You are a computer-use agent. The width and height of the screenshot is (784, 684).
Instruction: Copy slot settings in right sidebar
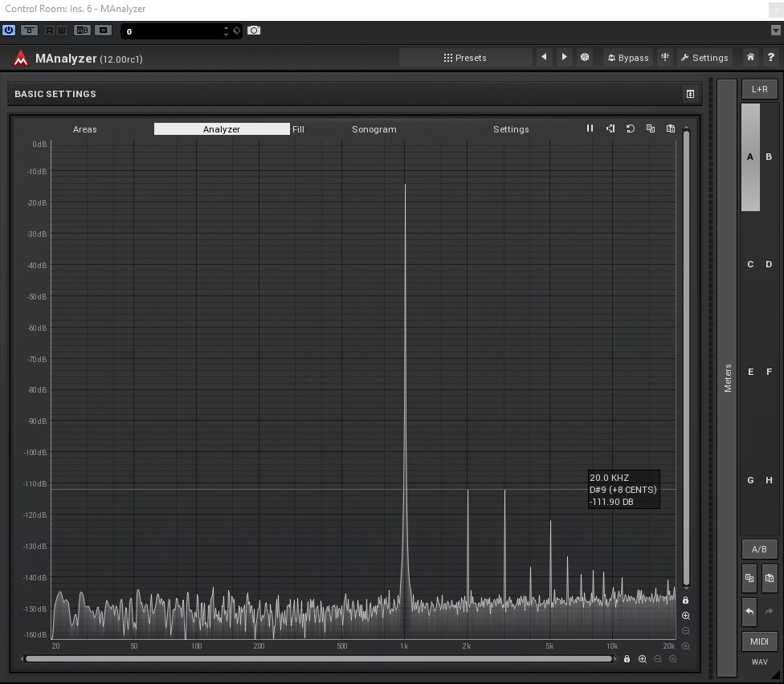pos(749,578)
